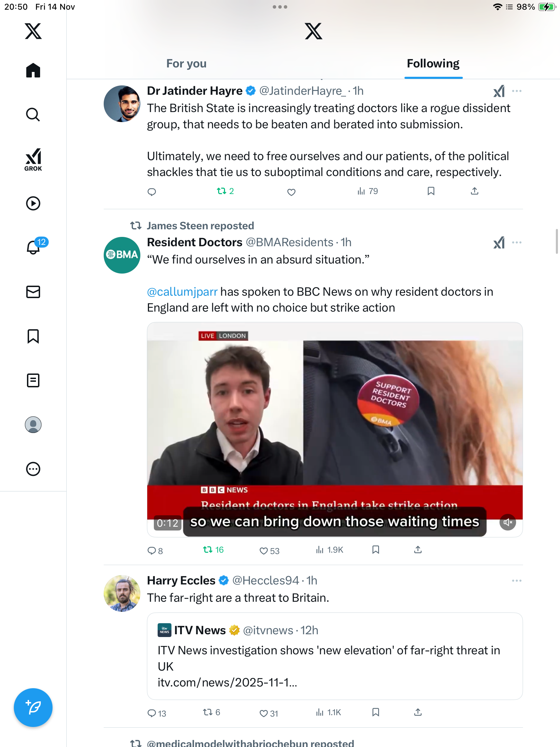The height and width of the screenshot is (747, 560).
Task: Open the sidebar Bookmarks page
Action: (x=33, y=336)
